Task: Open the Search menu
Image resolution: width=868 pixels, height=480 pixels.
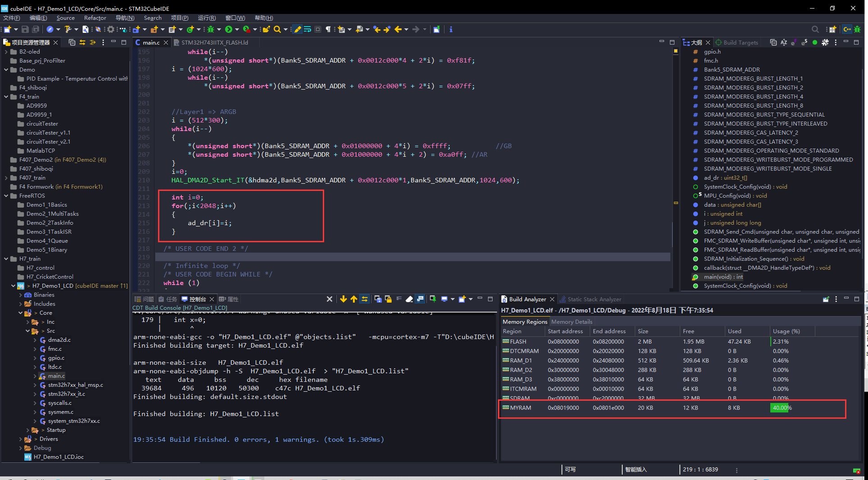Action: tap(153, 18)
